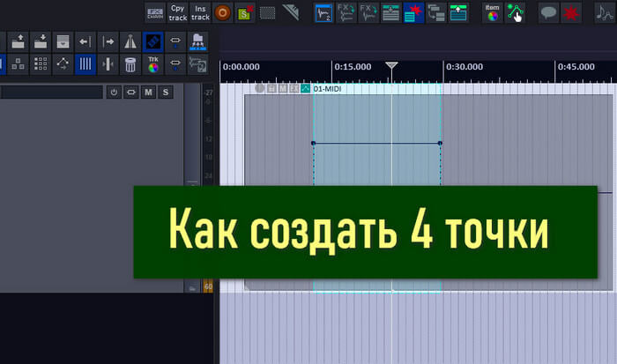Viewport: 617px width, 364px height.
Task: Click the speech bubble icon
Action: click(548, 13)
